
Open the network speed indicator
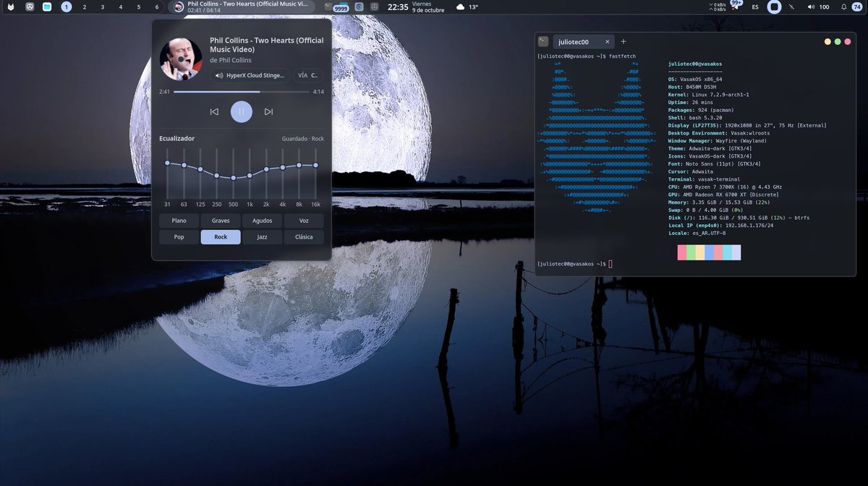(719, 7)
